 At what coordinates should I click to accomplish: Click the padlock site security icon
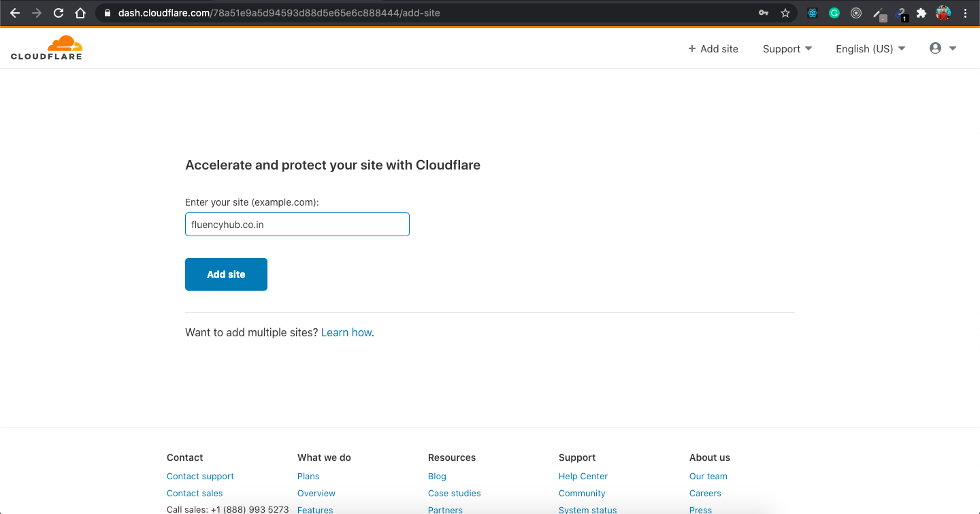[107, 13]
